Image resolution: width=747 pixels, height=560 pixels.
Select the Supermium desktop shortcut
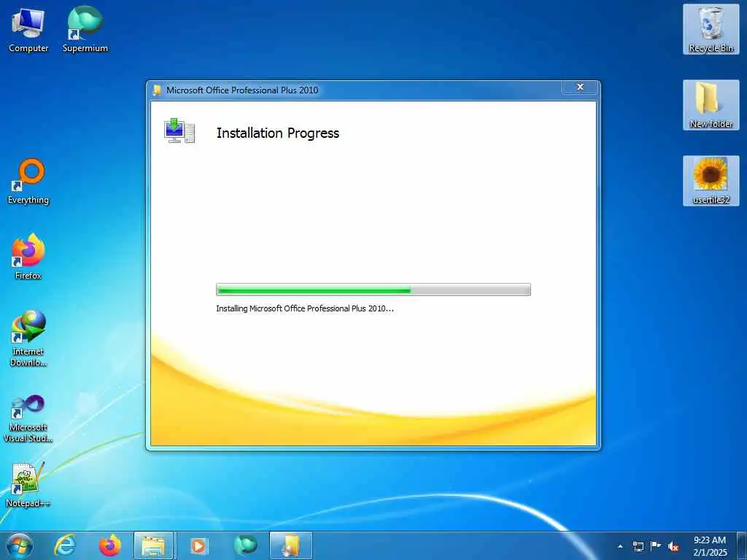point(85,30)
